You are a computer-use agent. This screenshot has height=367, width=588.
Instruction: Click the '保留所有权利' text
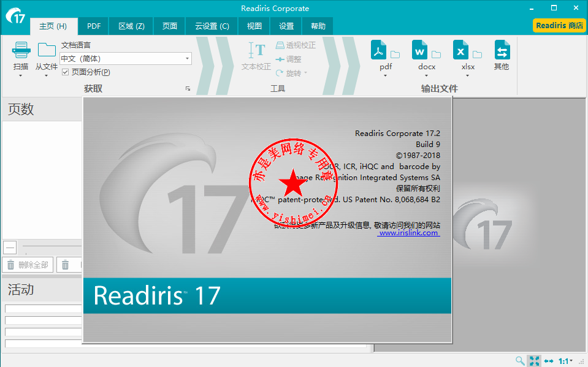coord(418,189)
